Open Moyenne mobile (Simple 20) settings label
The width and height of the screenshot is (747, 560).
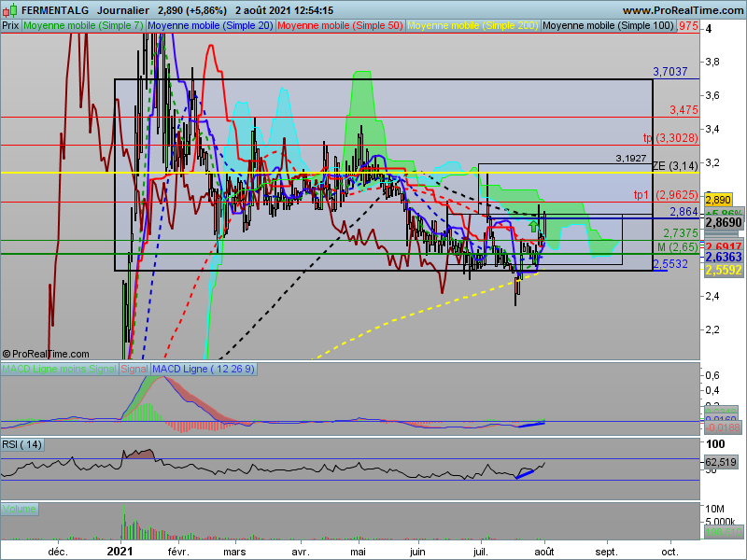tap(210, 26)
